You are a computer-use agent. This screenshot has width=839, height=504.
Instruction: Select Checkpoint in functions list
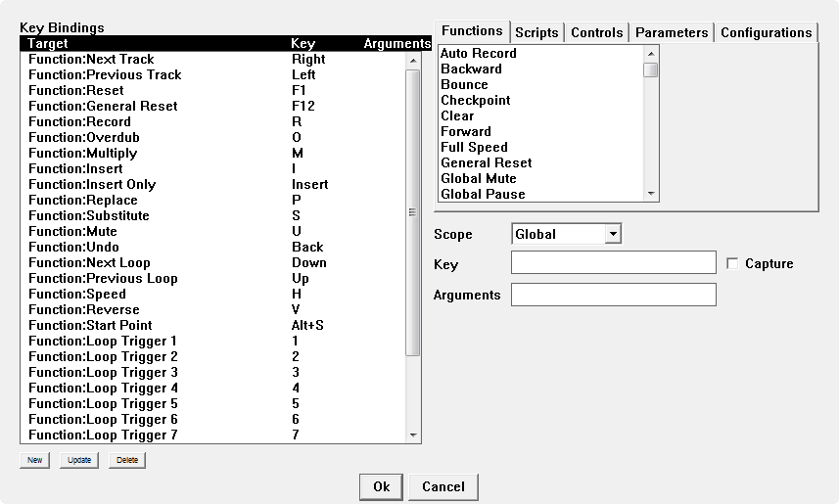(541, 100)
